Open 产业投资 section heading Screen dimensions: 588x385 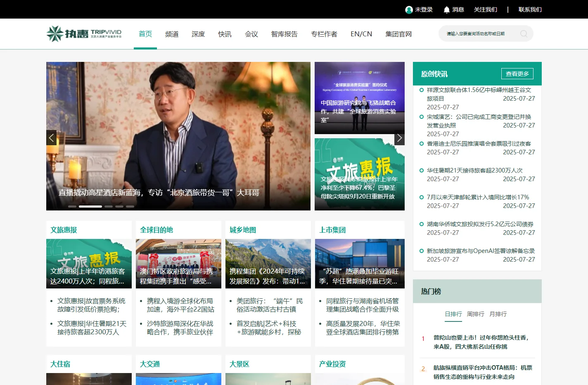click(332, 364)
